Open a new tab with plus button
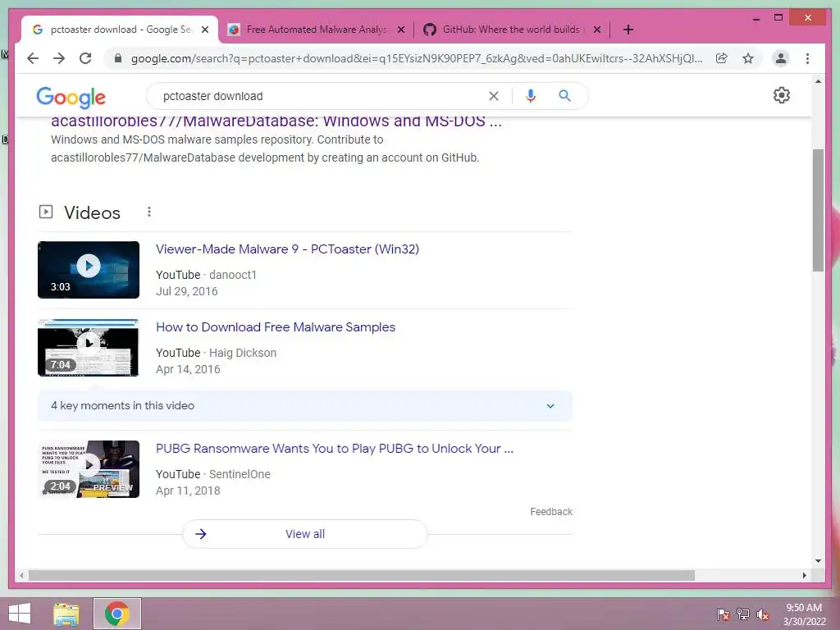This screenshot has height=630, width=840. [628, 30]
